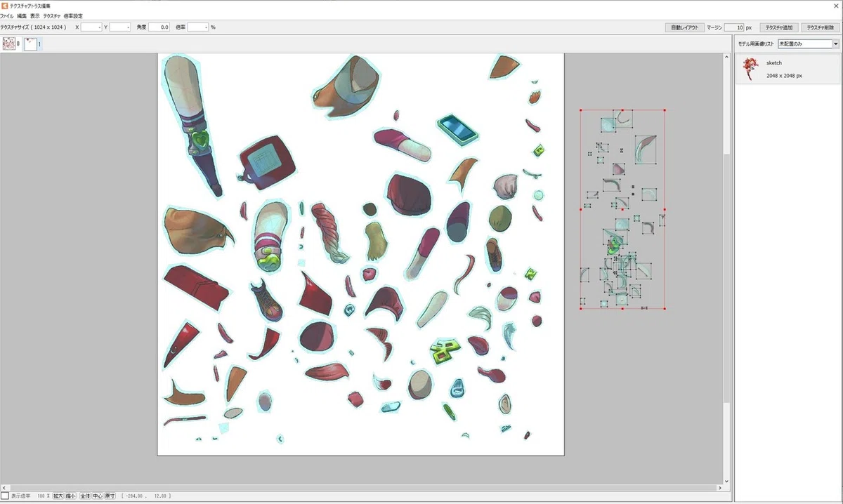
Task: Click the horizontal scrollbar left arrow
Action: coord(4,487)
